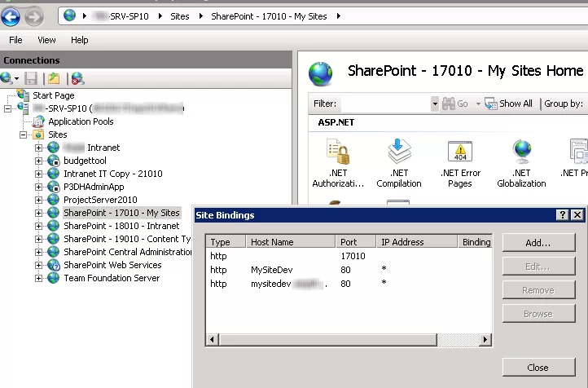Open .NET Error Pages icon
588x388 pixels.
pyautogui.click(x=460, y=153)
